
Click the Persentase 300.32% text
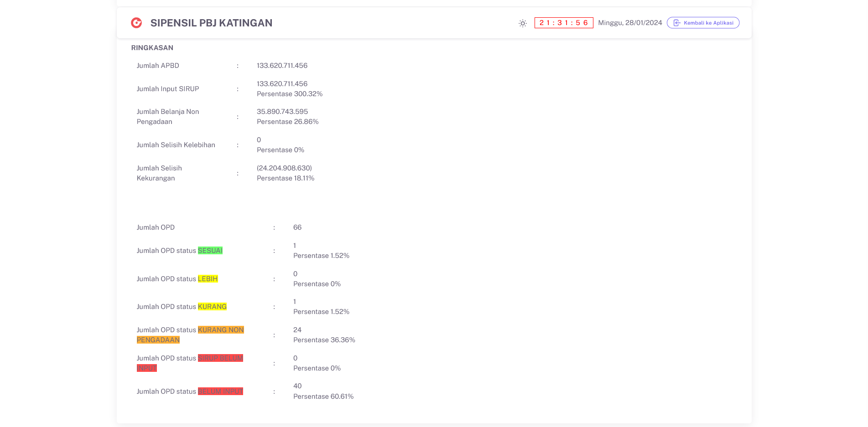pyautogui.click(x=290, y=94)
